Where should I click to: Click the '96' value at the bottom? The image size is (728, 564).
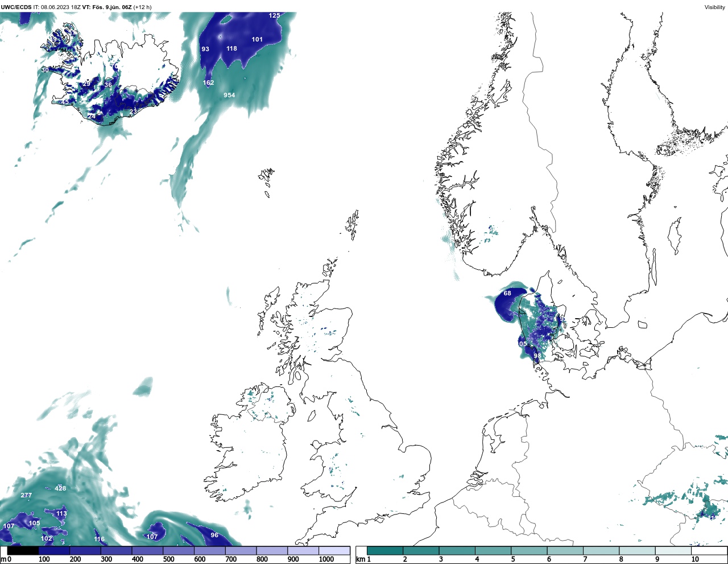(214, 535)
